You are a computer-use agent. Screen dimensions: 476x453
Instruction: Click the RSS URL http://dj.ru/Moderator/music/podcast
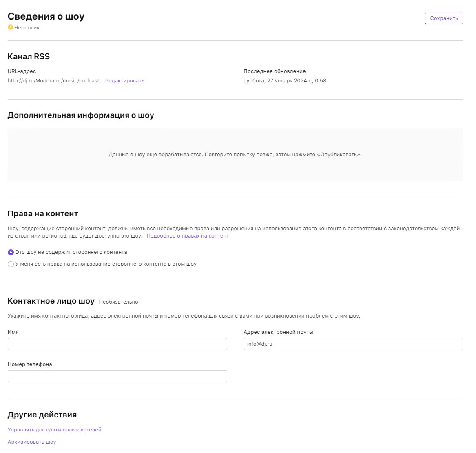click(x=53, y=81)
